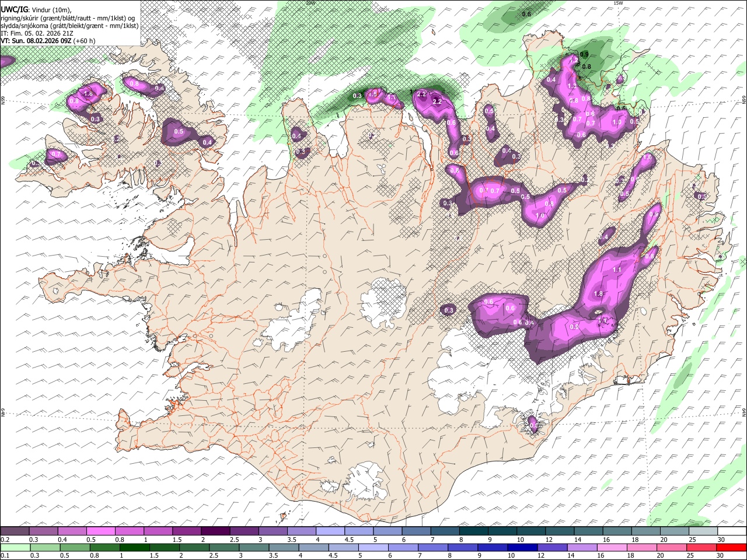Image resolution: width=747 pixels, height=560 pixels.
Task: Click the upper legend swatch labeled 5
Action: [387, 531]
